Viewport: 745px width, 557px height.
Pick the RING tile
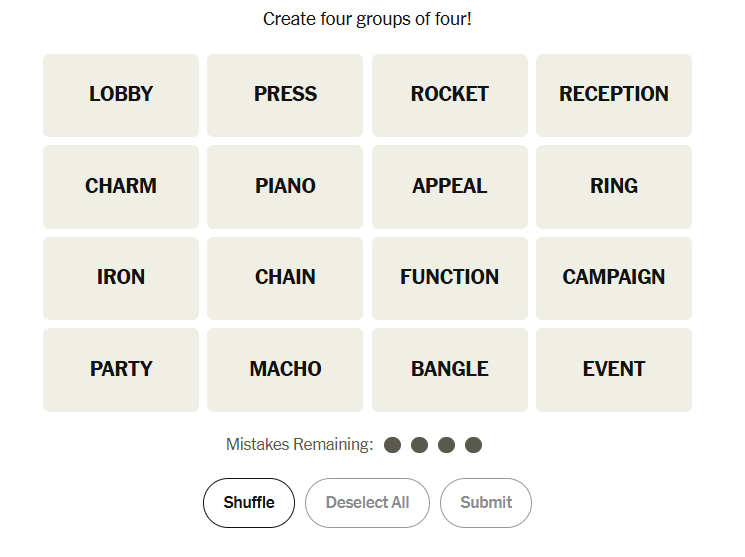point(614,187)
